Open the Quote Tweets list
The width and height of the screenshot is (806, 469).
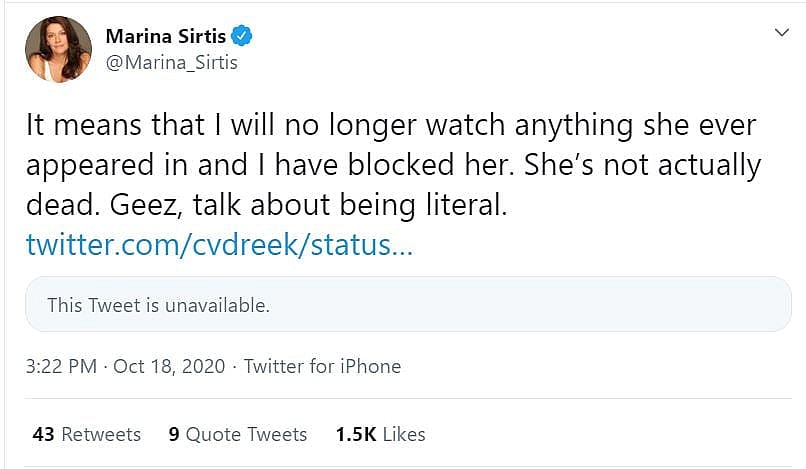tap(246, 434)
